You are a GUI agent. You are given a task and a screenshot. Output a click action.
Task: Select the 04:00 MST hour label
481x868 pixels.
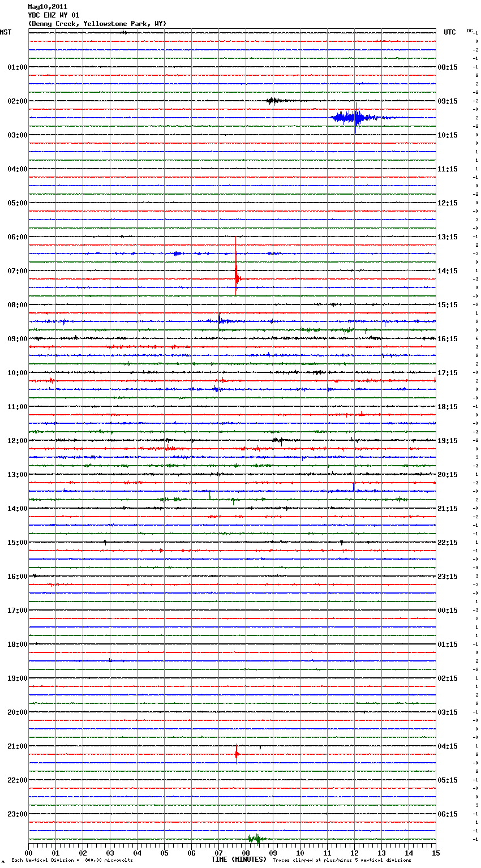coord(18,169)
